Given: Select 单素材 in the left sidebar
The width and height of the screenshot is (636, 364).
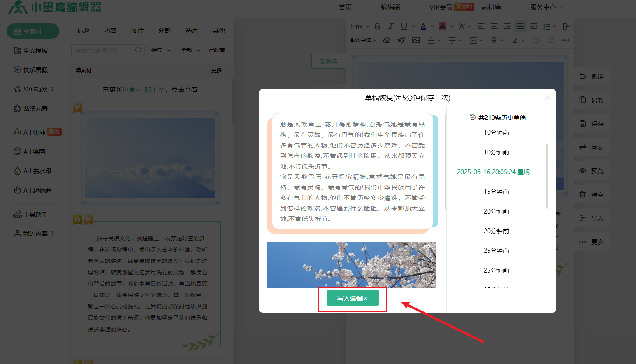Looking at the screenshot, I should [x=33, y=31].
